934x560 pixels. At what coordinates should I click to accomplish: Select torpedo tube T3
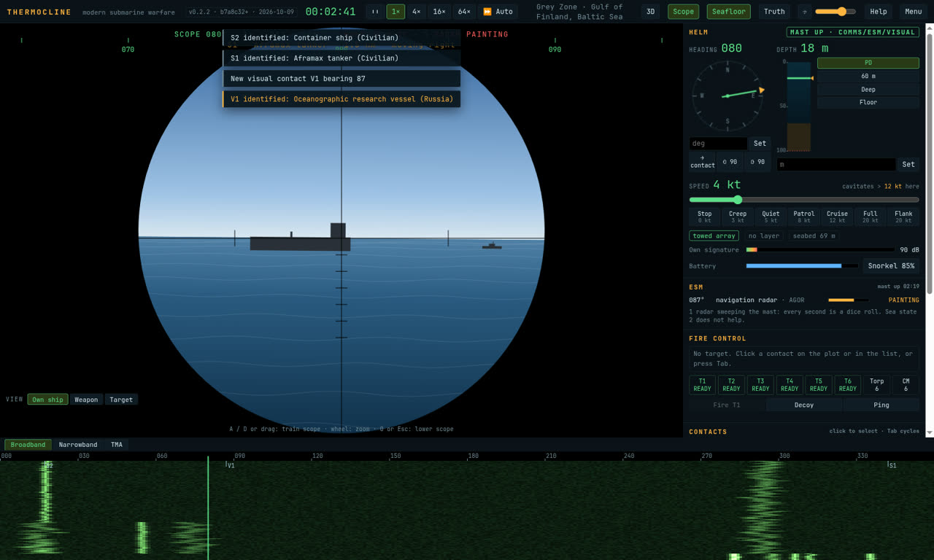[x=760, y=385]
